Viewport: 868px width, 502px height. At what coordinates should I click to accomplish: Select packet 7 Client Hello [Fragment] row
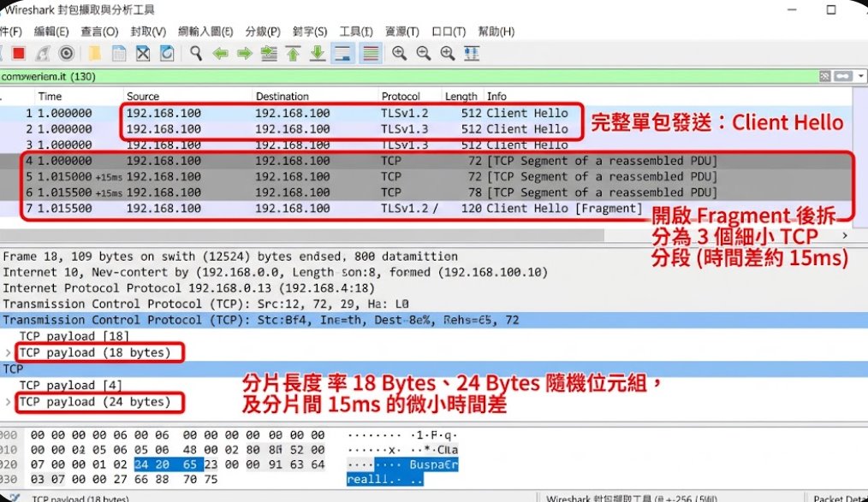coord(426,209)
